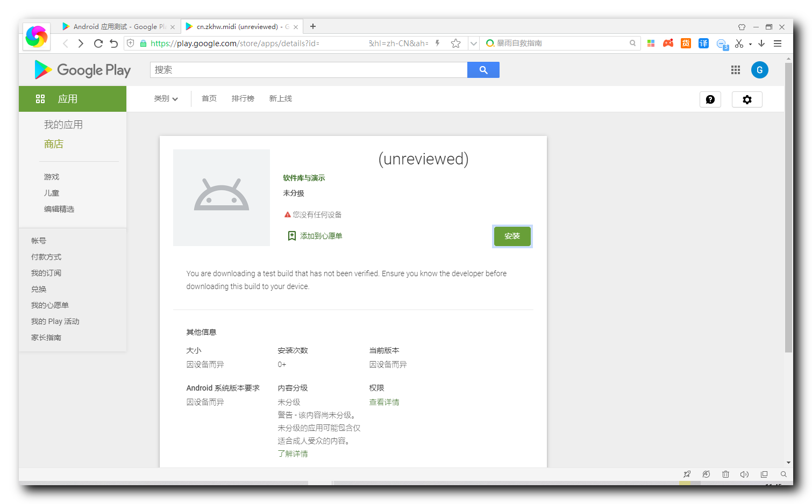Open the 游戏 games category
This screenshot has width=812, height=504.
point(52,177)
